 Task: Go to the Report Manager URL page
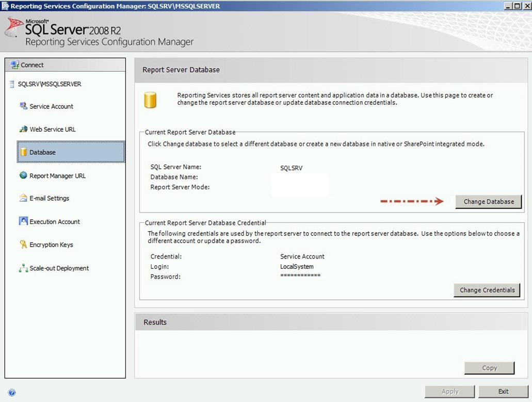coord(58,176)
